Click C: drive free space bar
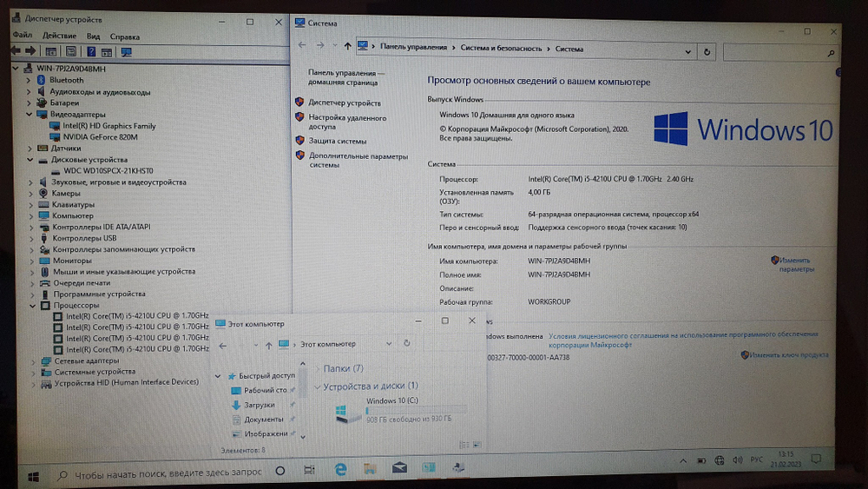Screen dimensions: 868x489 pyautogui.click(x=416, y=410)
